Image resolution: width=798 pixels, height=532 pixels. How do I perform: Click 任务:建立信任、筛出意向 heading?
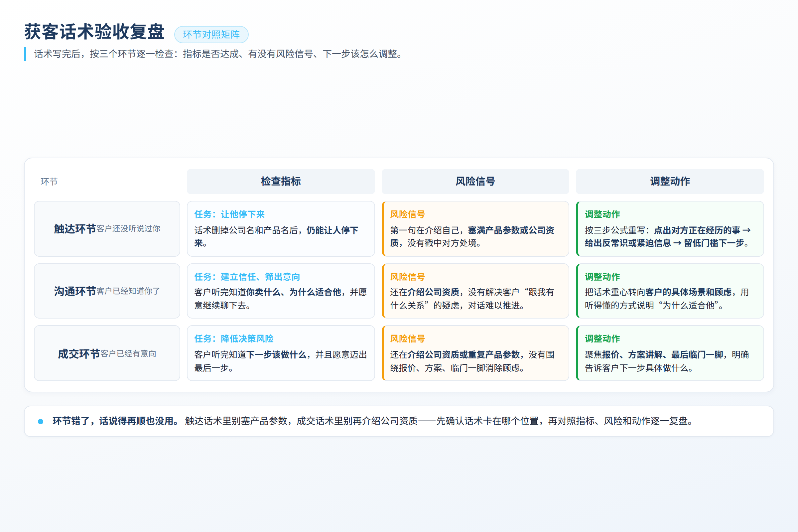click(x=247, y=277)
